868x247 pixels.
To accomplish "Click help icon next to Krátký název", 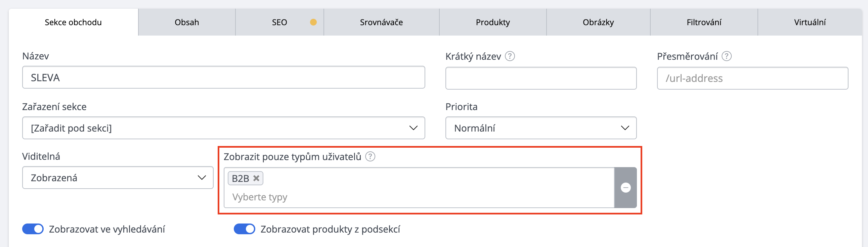I will (510, 56).
